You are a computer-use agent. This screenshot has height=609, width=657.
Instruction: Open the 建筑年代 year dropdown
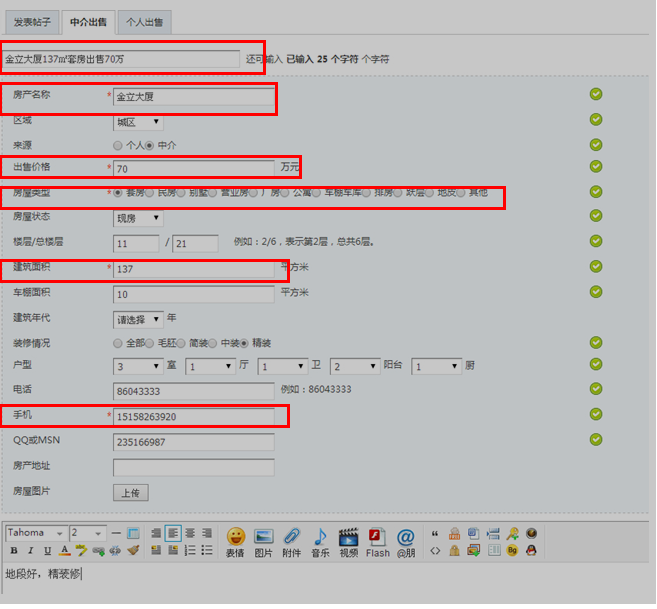click(138, 320)
